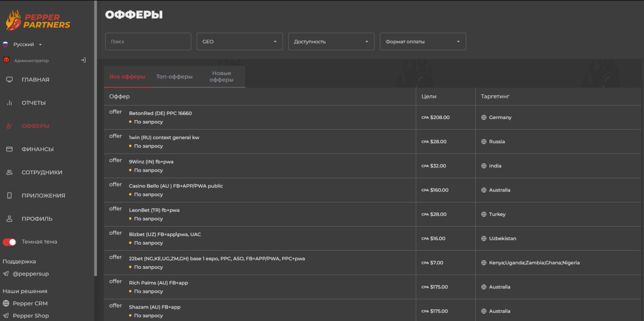The image size is (644, 321).
Task: Open the Pepper CRM link
Action: (30, 303)
